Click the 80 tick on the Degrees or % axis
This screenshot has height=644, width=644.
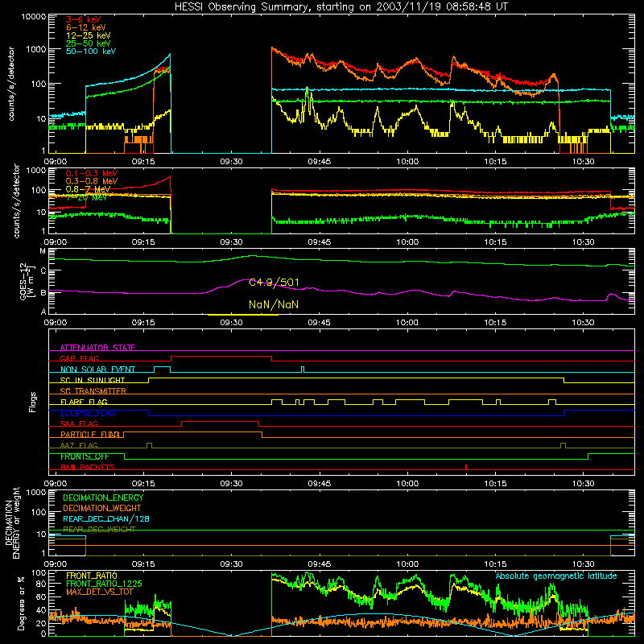[x=41, y=583]
